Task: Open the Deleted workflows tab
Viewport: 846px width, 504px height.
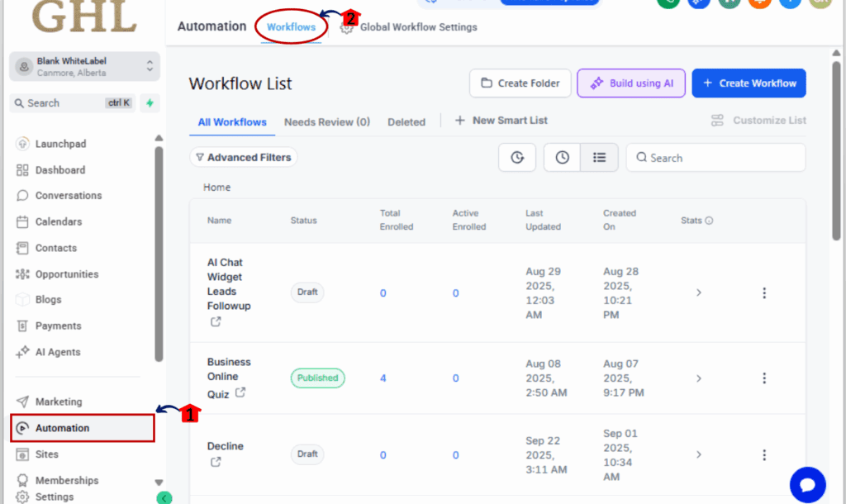Action: (x=406, y=121)
